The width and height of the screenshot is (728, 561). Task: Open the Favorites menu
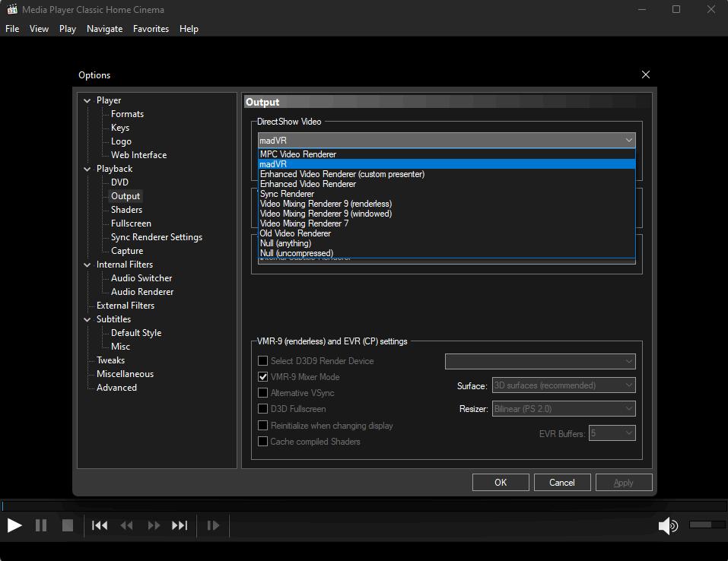point(151,29)
